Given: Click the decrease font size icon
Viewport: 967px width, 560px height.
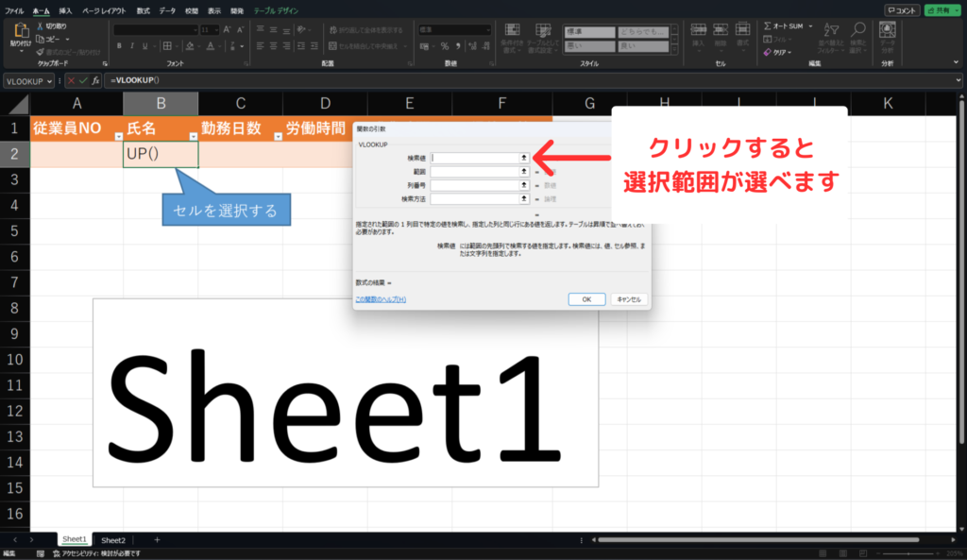Looking at the screenshot, I should [x=241, y=29].
